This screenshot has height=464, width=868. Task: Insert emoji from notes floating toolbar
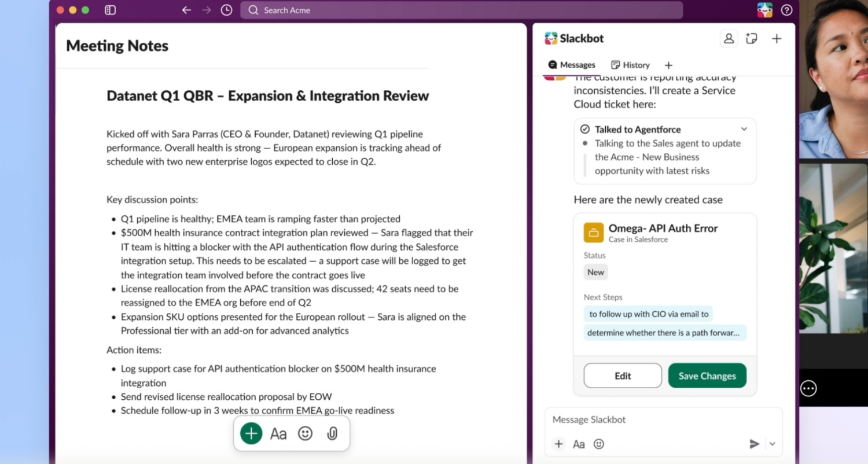coord(305,433)
